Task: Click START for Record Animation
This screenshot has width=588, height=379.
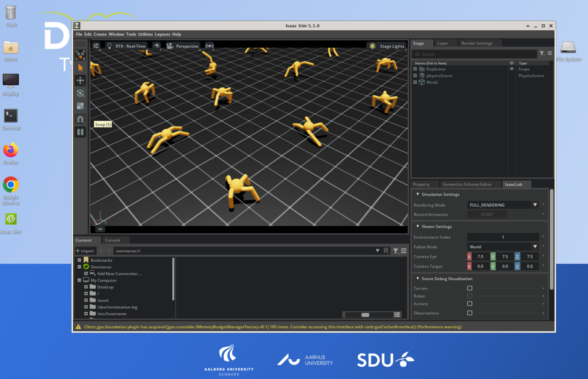Action: [487, 214]
